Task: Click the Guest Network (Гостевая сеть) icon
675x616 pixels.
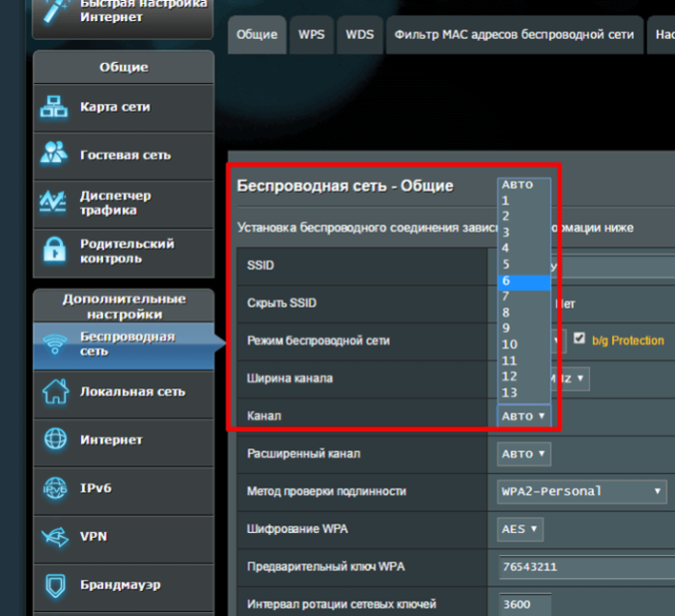Action: click(x=54, y=154)
